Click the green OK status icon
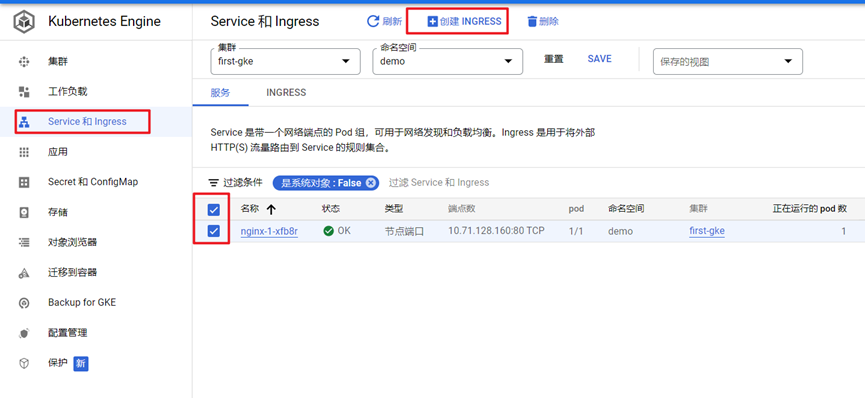The width and height of the screenshot is (865, 398). click(x=329, y=231)
